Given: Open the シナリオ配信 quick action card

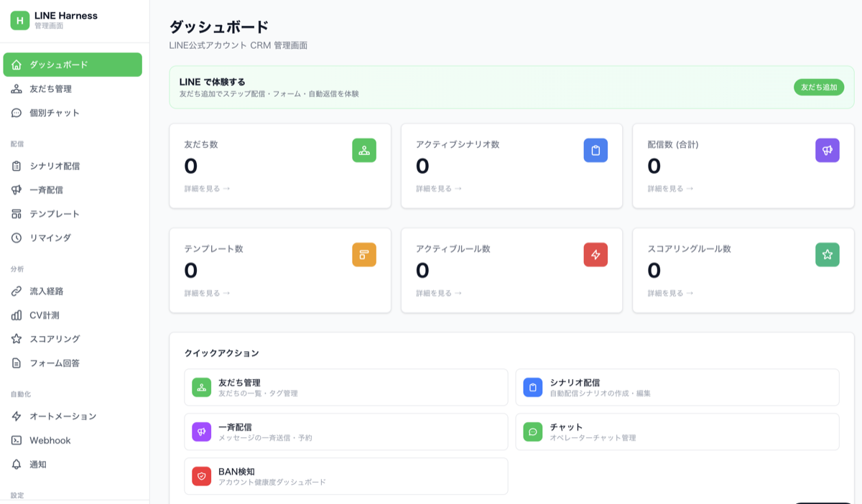Looking at the screenshot, I should click(677, 387).
